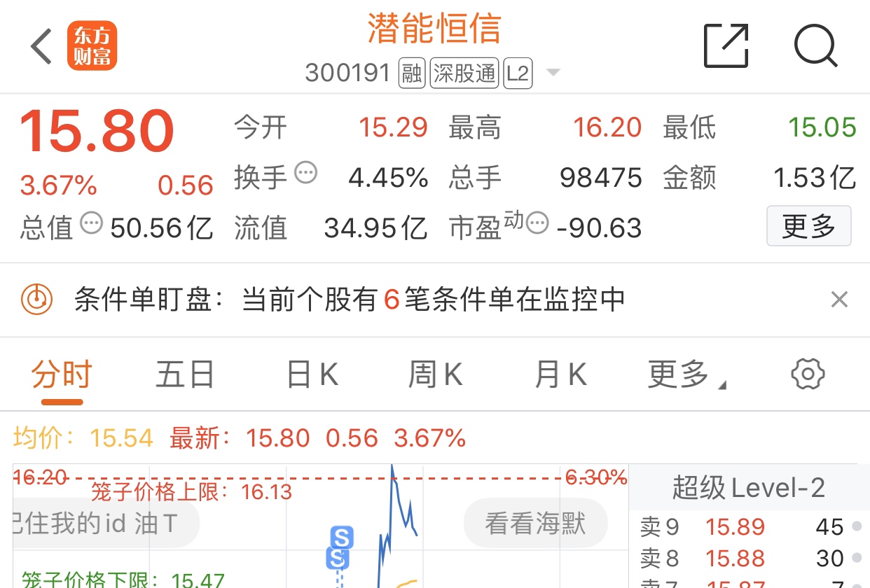The image size is (870, 588).
Task: Open the search magnifier icon
Action: pos(816,46)
